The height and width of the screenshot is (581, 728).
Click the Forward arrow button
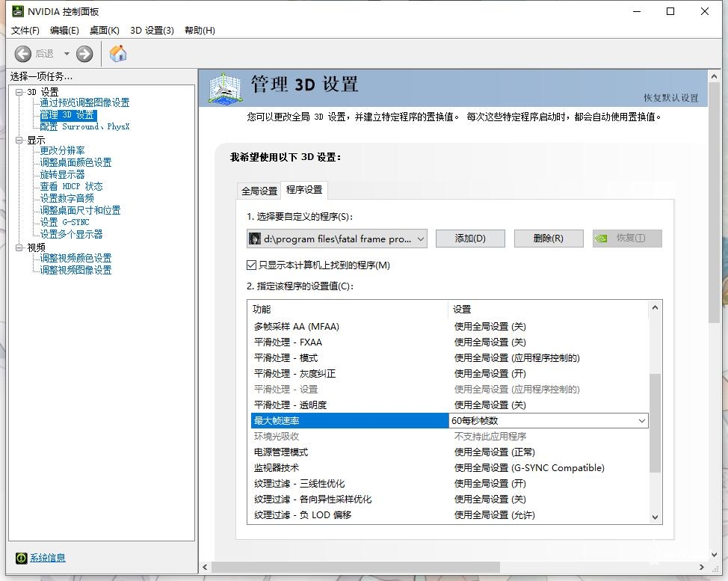pyautogui.click(x=84, y=53)
